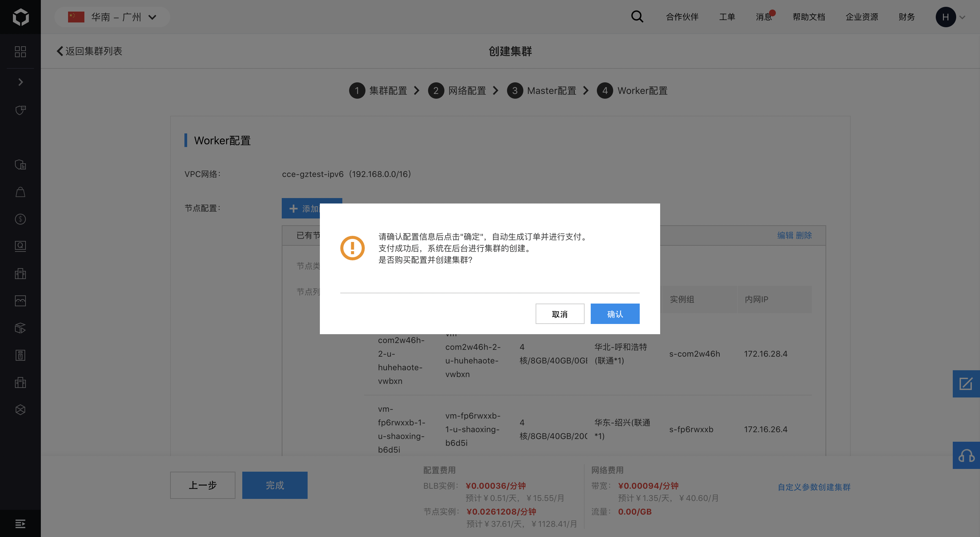Click the headset support floating icon
Image resolution: width=980 pixels, height=537 pixels.
(966, 455)
